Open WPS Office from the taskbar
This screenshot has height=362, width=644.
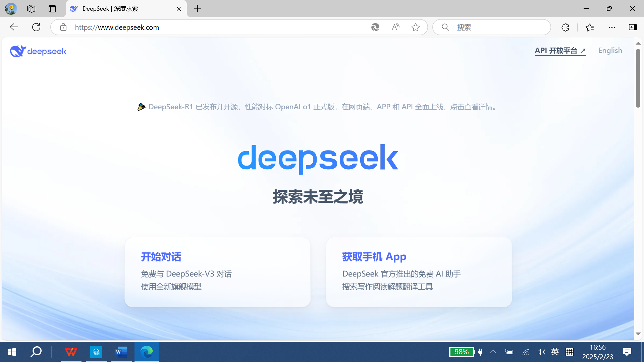71,352
